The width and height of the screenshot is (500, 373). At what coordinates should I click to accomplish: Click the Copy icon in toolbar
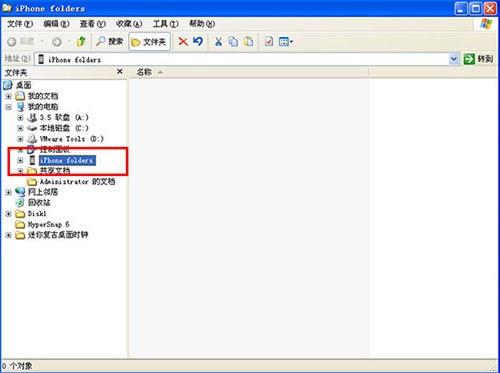pyautogui.click(x=233, y=42)
